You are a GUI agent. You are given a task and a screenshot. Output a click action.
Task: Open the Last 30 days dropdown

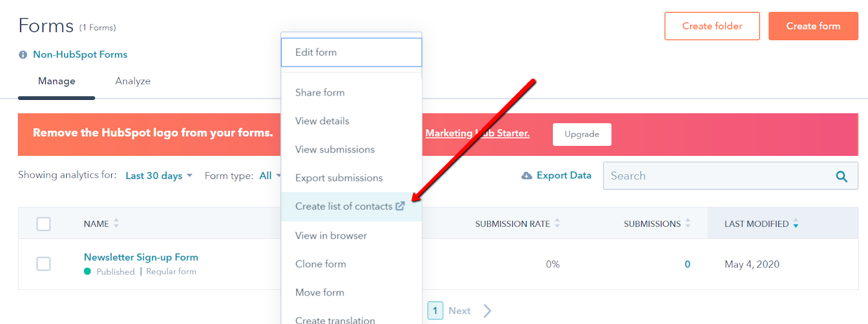click(x=159, y=176)
